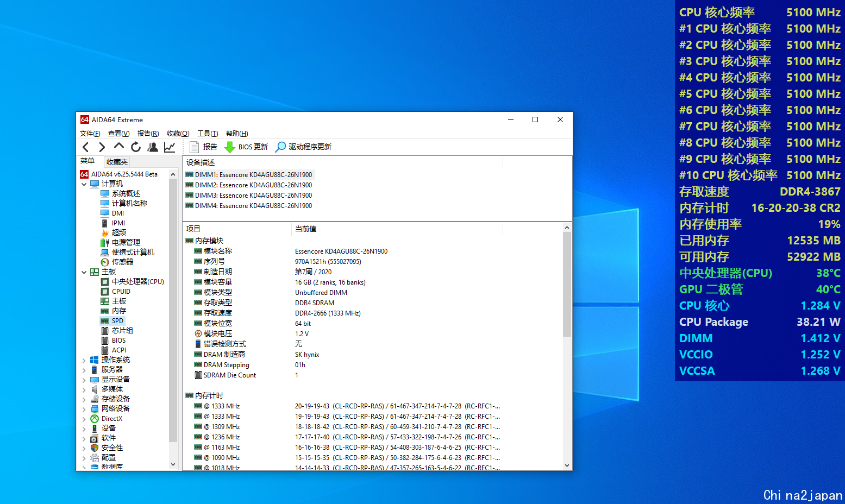Go forward with the right arrow icon
This screenshot has height=504, width=845.
pyautogui.click(x=102, y=147)
